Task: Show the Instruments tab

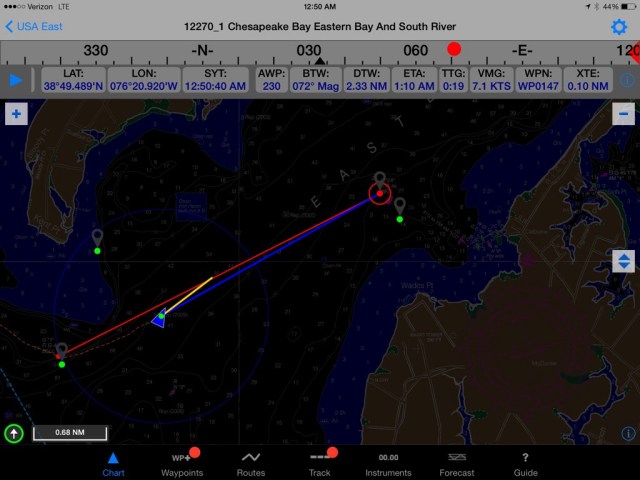Action: point(388,462)
